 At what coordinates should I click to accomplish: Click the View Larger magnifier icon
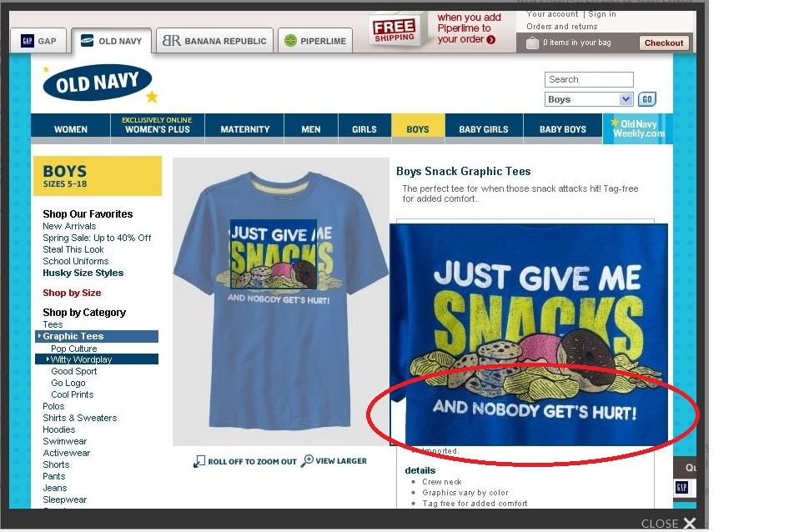click(307, 460)
